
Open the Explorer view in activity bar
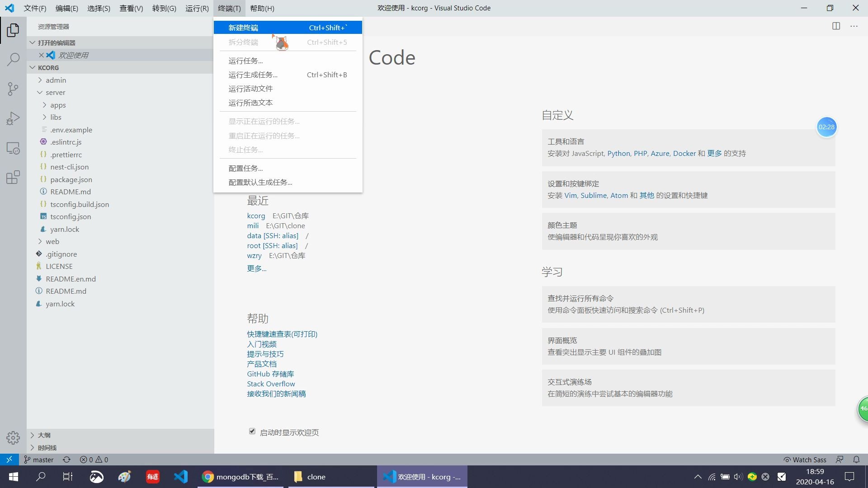coord(13,30)
